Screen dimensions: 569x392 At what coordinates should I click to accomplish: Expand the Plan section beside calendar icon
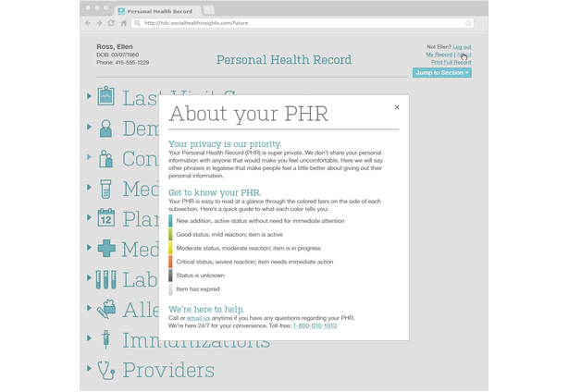[89, 217]
